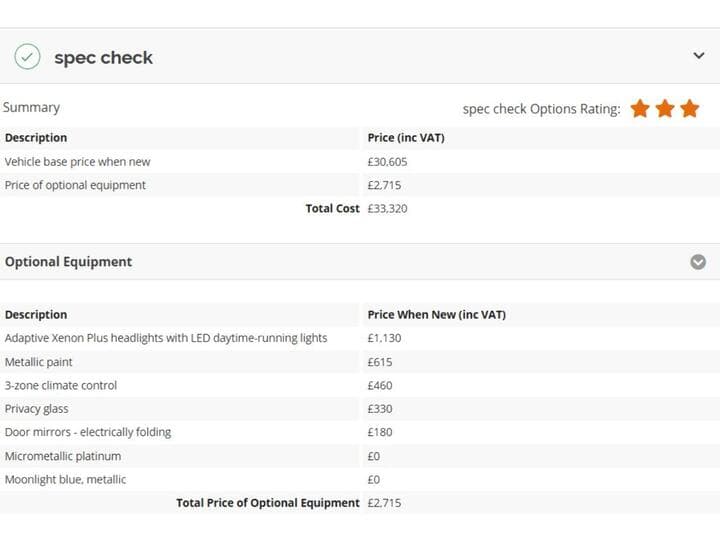This screenshot has height=540, width=720.
Task: Click the £330 price value
Action: coord(380,409)
